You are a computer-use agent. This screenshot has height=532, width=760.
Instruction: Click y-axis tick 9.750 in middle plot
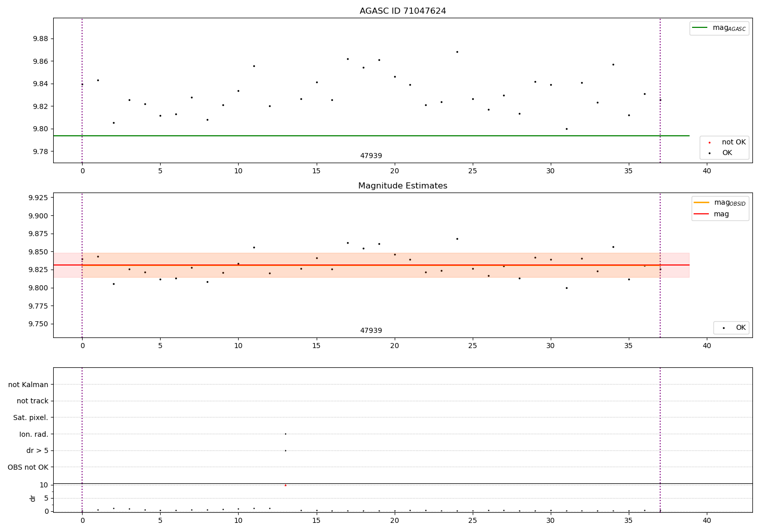(39, 324)
